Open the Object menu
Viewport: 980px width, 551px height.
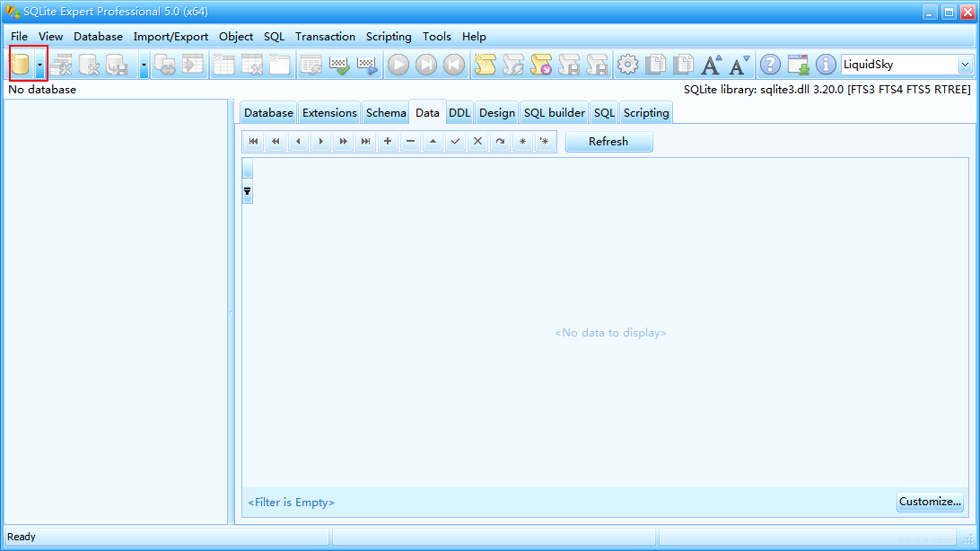(236, 37)
